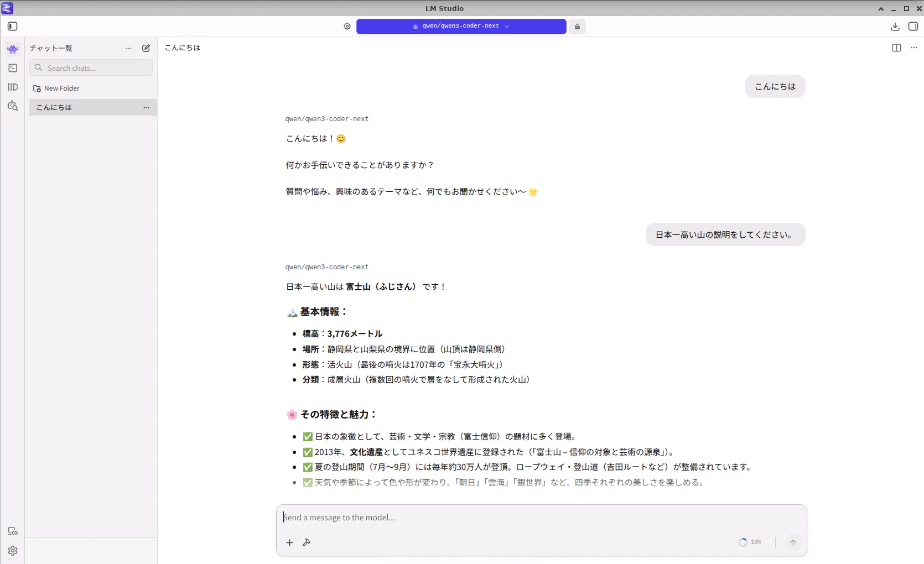924x564 pixels.
Task: Open chat more-options menu at top right
Action: pos(914,48)
